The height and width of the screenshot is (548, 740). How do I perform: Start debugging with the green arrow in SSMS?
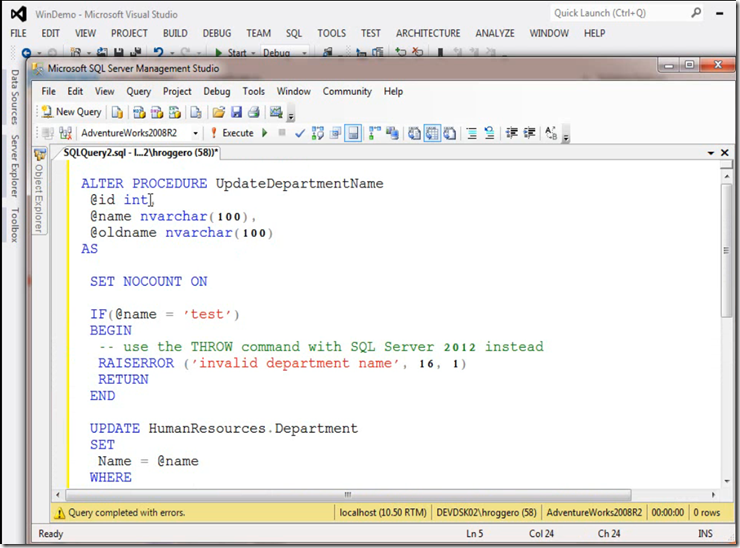tap(265, 133)
